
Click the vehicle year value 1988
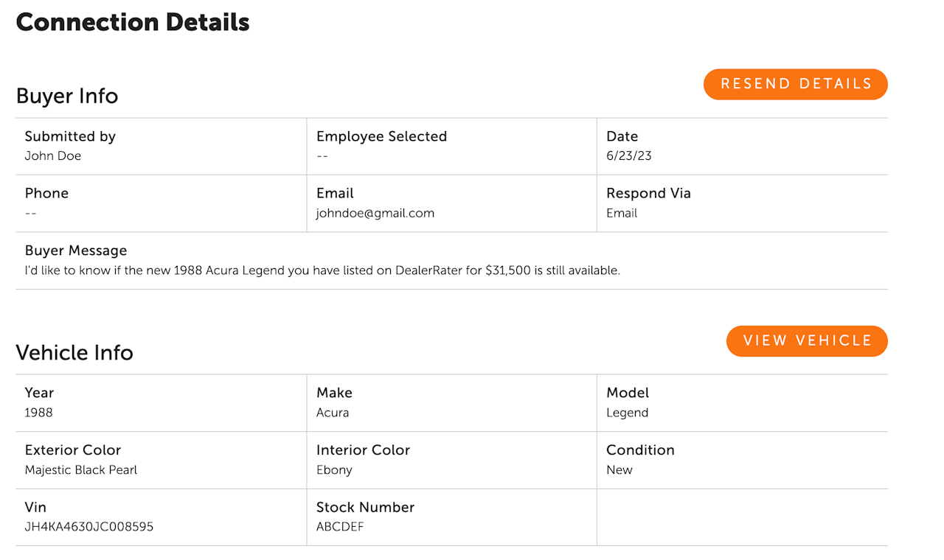[38, 413]
